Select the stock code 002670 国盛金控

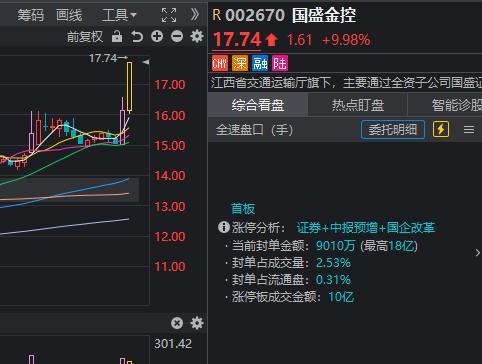(291, 15)
